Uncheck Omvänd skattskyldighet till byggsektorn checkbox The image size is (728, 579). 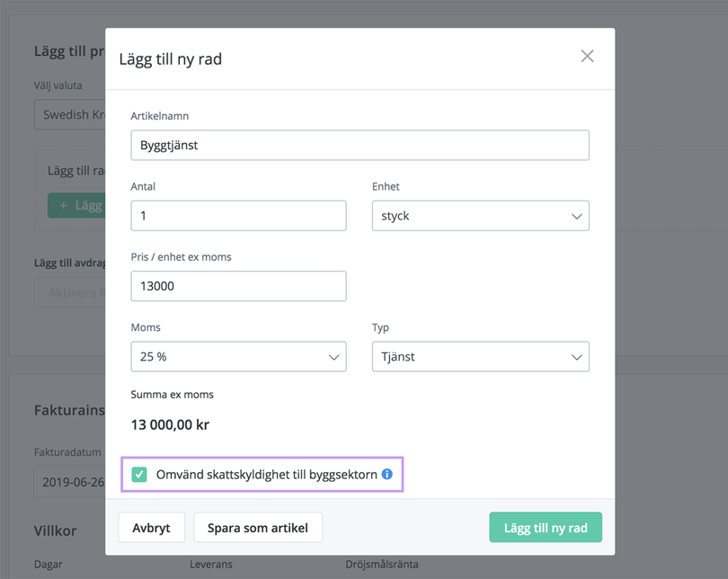point(139,474)
